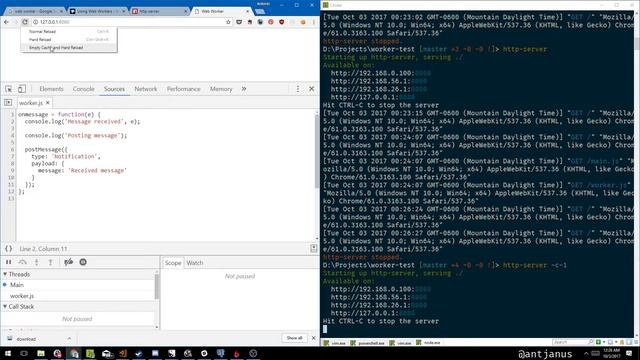The image size is (640, 360).
Task: Switch to the Console tab
Action: [x=84, y=89]
